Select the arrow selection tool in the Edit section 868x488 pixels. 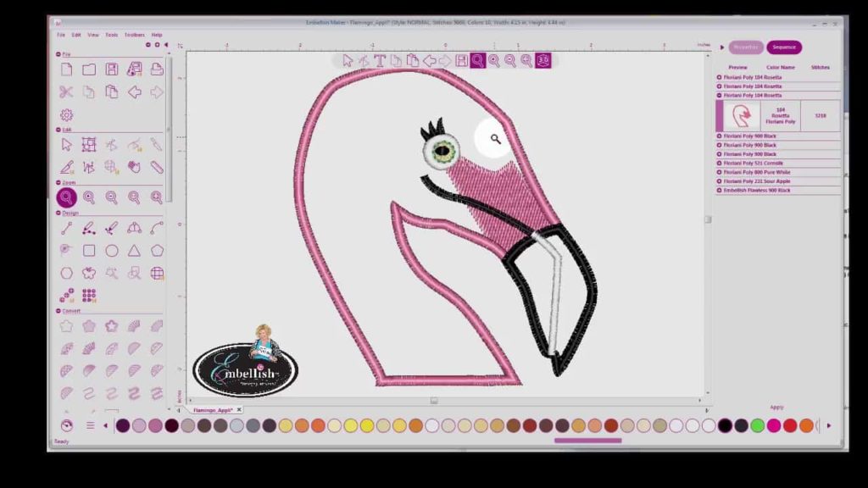click(65, 144)
